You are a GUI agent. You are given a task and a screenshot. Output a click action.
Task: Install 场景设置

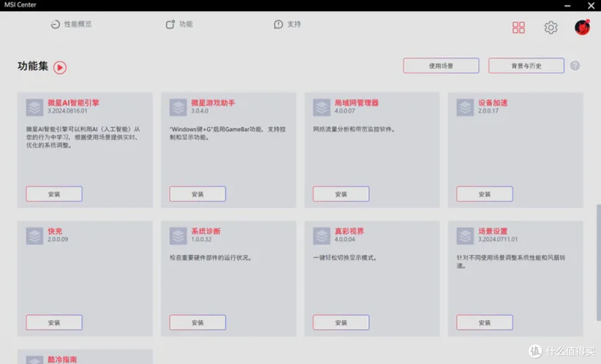pyautogui.click(x=485, y=322)
